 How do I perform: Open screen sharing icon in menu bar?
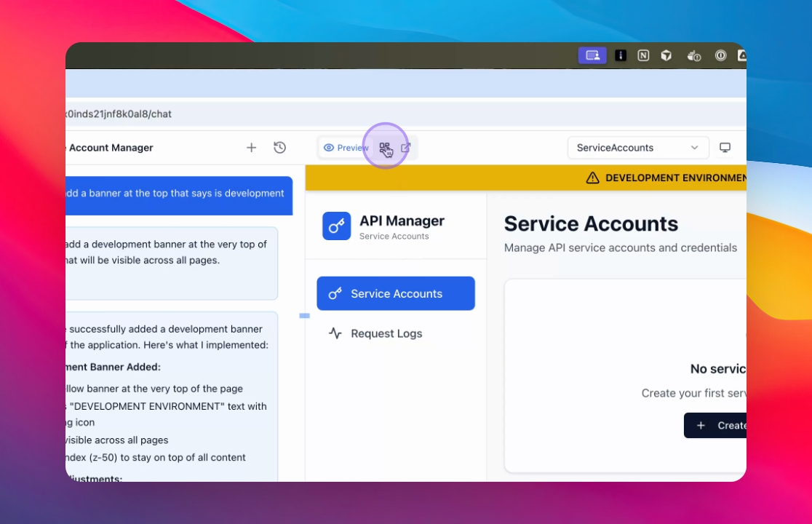point(592,55)
